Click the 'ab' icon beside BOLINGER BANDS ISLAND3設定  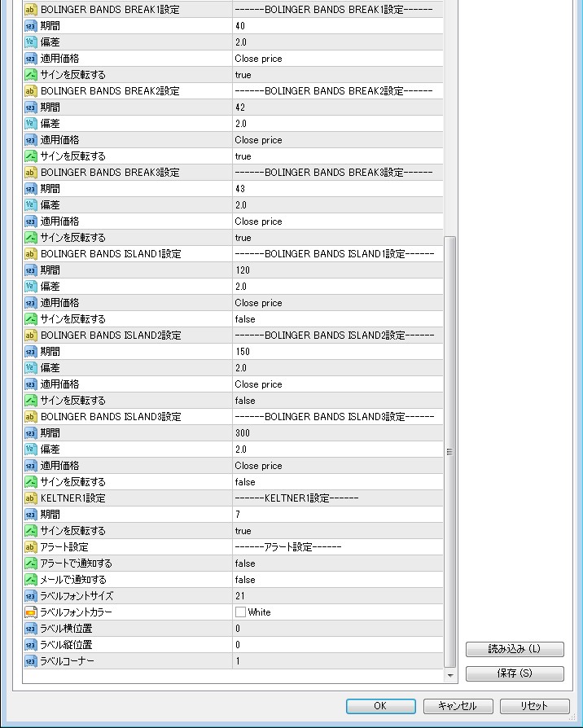(31, 417)
